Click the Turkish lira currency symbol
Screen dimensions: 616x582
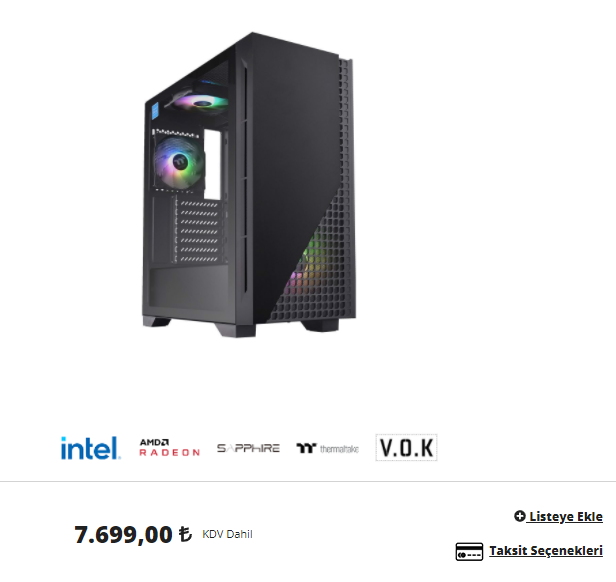point(185,534)
